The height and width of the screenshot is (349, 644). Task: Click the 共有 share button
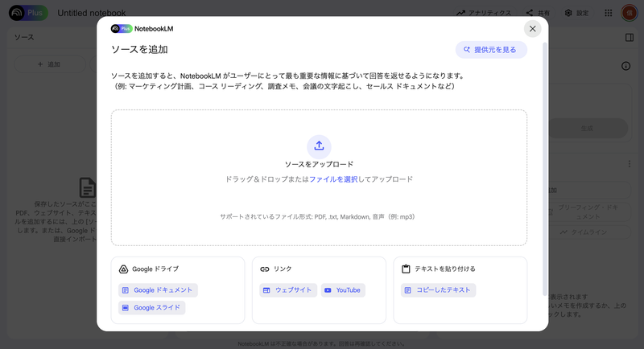tap(538, 13)
